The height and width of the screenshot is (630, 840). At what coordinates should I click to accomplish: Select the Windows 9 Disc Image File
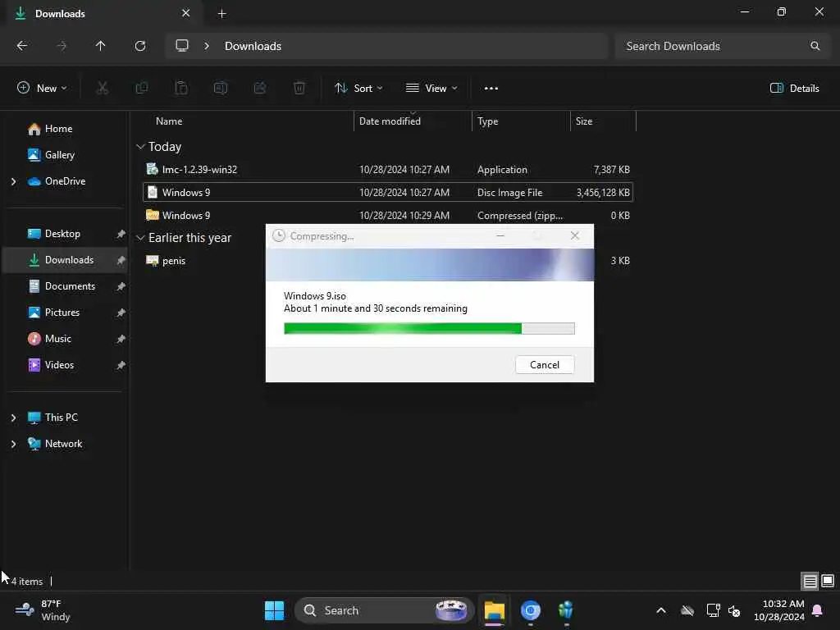388,192
